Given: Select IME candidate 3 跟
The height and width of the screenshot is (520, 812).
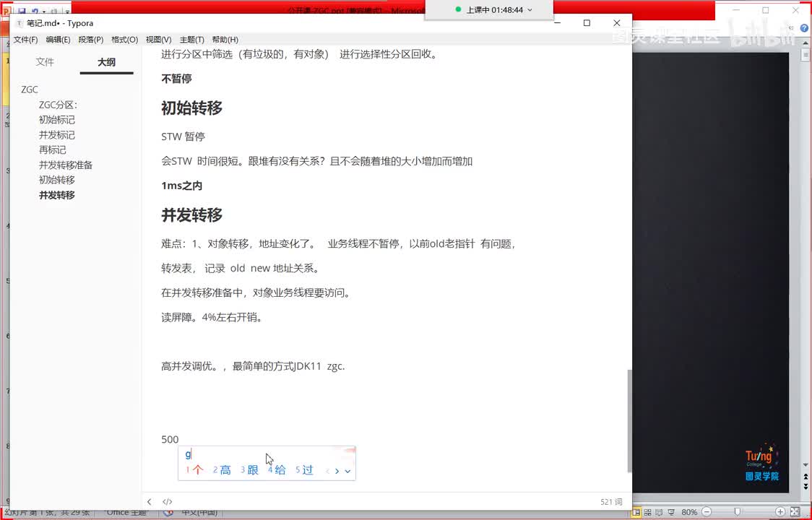Looking at the screenshot, I should [249, 470].
